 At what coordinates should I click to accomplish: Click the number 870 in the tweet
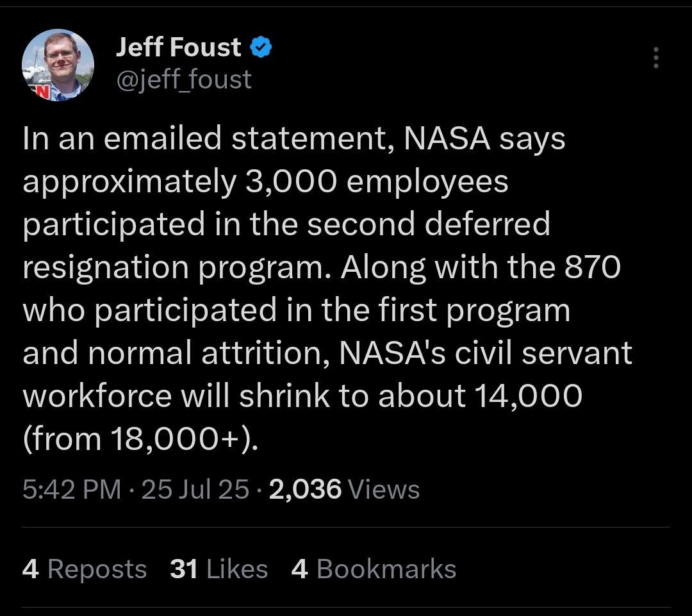coord(593,267)
